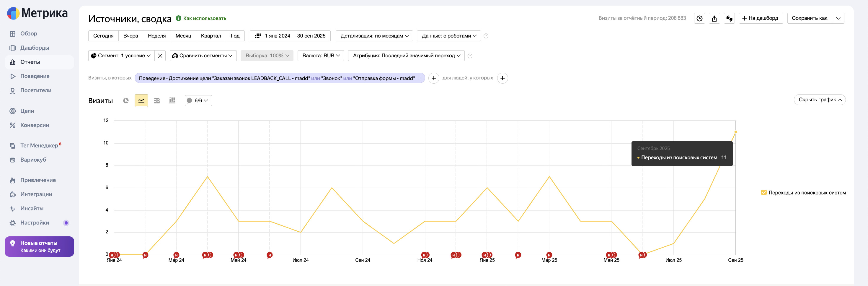Open Сегмент: 1 условие dropdown

[x=121, y=56]
